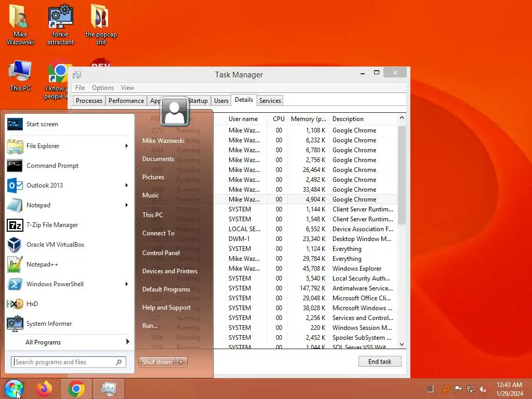The width and height of the screenshot is (532, 399).
Task: Click the Task Manager title bar icon
Action: 77,75
